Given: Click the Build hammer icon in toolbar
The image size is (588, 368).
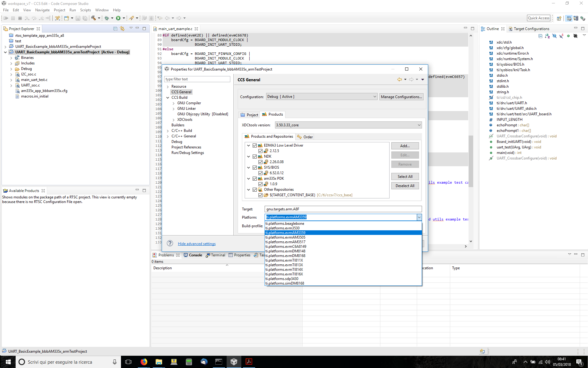Looking at the screenshot, I should [94, 18].
